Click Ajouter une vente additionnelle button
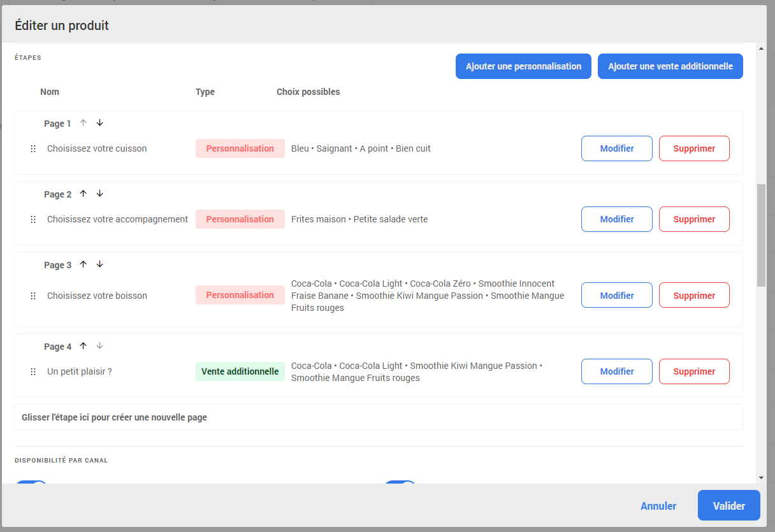The width and height of the screenshot is (775, 532). [670, 66]
